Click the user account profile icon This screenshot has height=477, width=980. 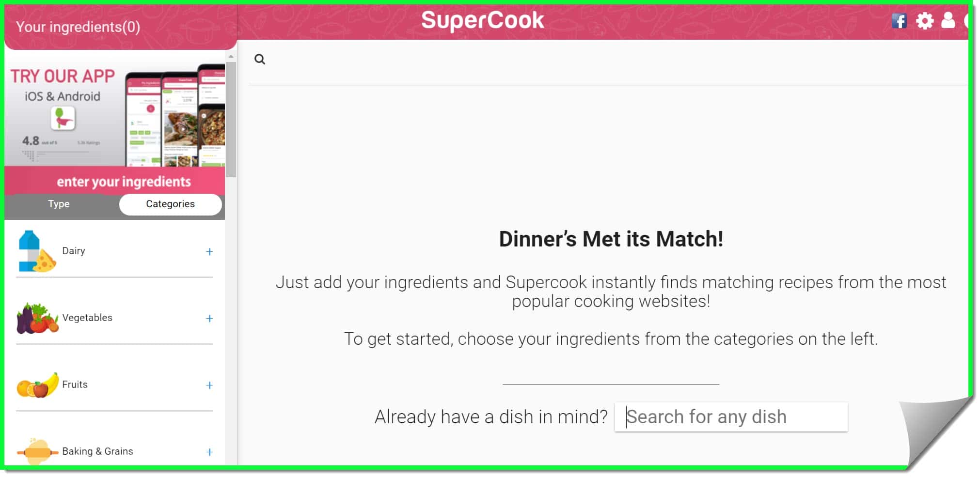[x=948, y=20]
